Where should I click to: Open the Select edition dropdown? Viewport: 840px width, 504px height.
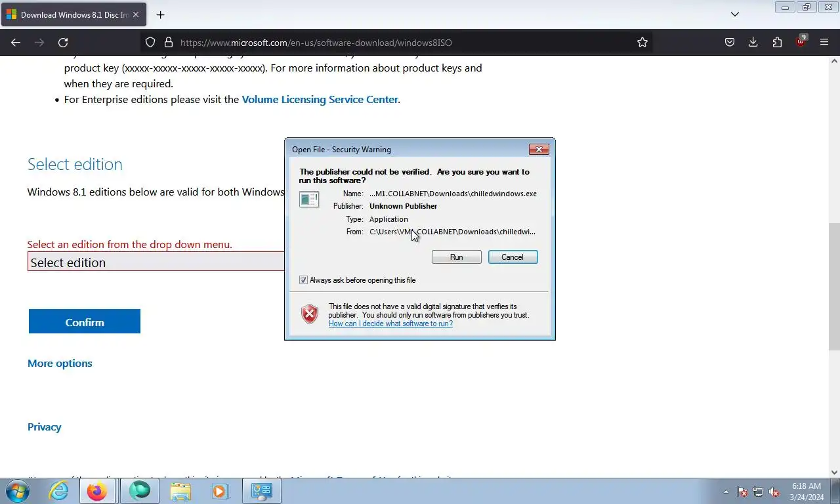point(156,262)
